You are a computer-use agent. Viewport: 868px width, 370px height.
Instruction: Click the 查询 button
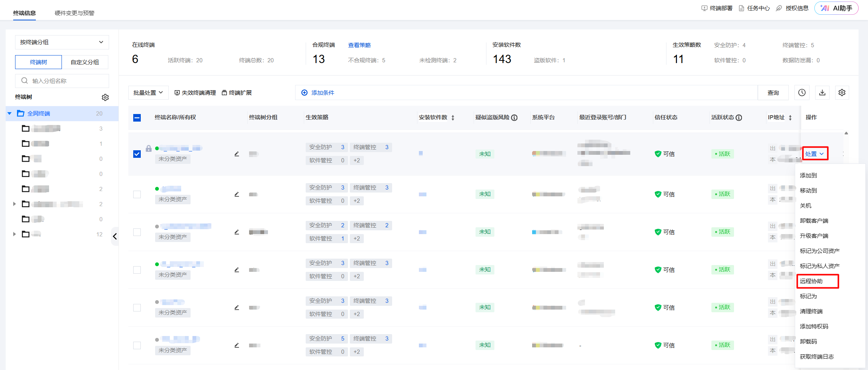click(x=773, y=92)
